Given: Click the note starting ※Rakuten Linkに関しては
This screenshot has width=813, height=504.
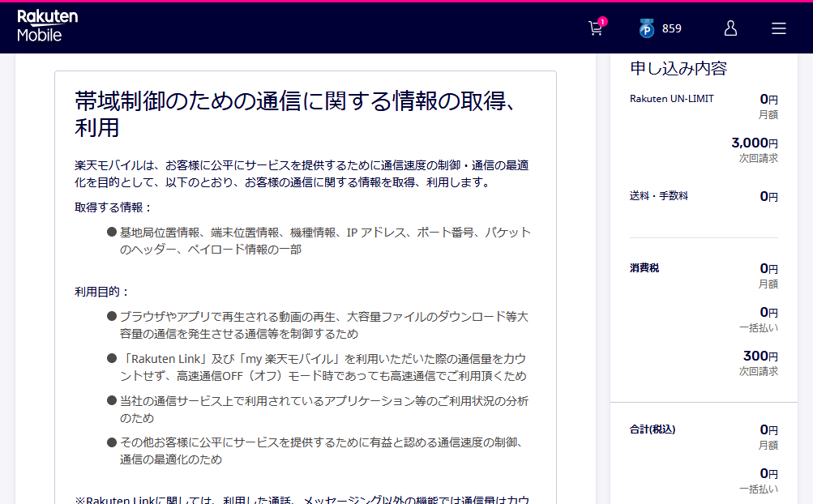Looking at the screenshot, I should pos(302,499).
